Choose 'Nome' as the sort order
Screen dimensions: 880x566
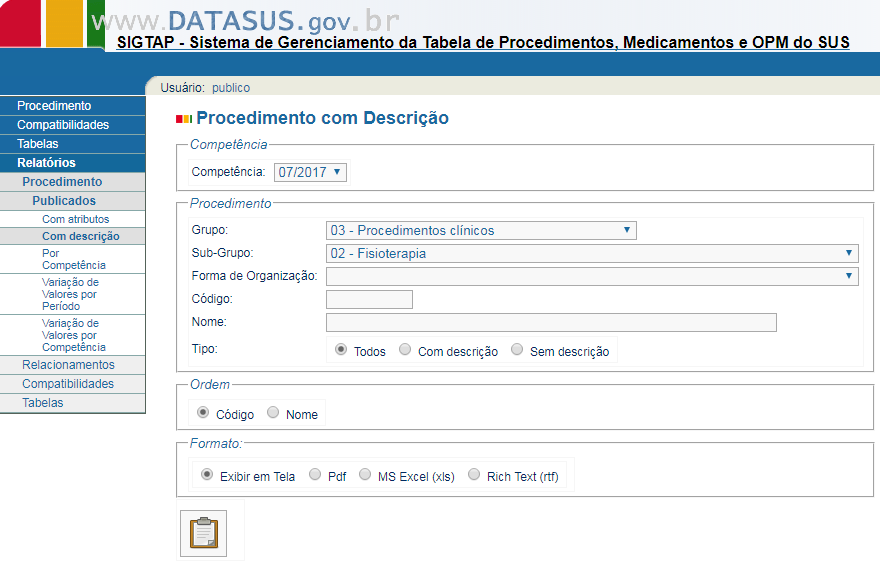pyautogui.click(x=273, y=413)
